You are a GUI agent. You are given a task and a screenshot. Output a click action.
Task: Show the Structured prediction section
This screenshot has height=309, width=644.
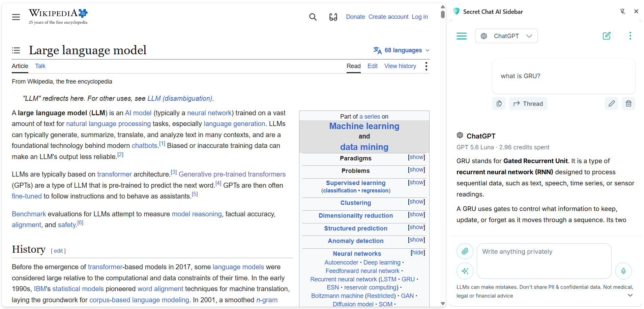[x=416, y=227]
